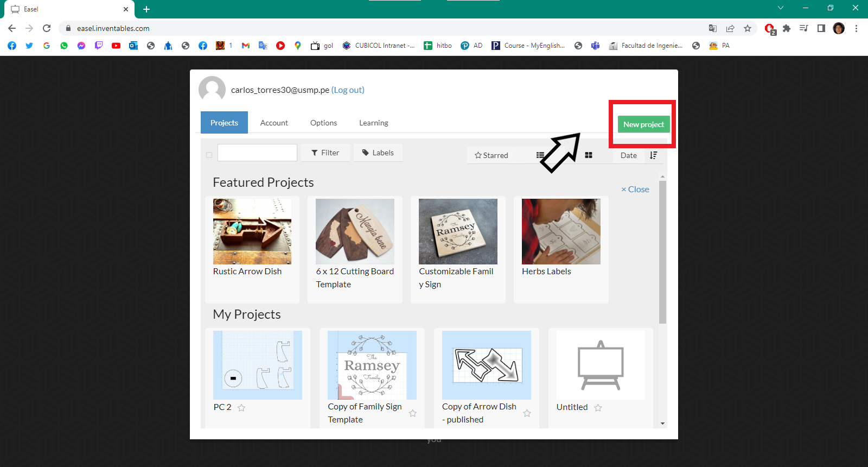This screenshot has width=868, height=467.
Task: Open the Course - MyEnglish bookmark
Action: [x=528, y=46]
